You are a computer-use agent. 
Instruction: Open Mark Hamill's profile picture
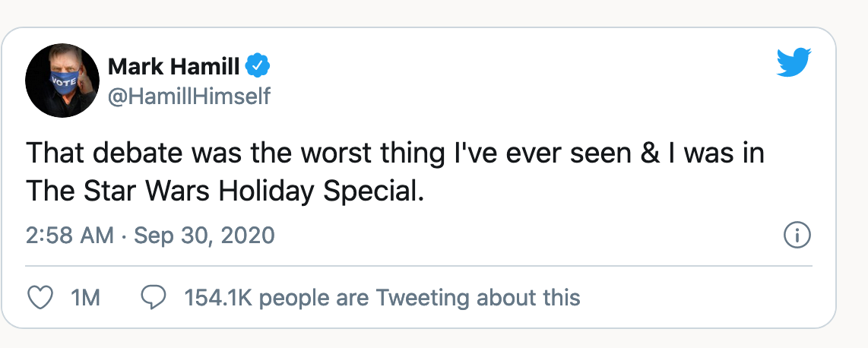tap(62, 81)
